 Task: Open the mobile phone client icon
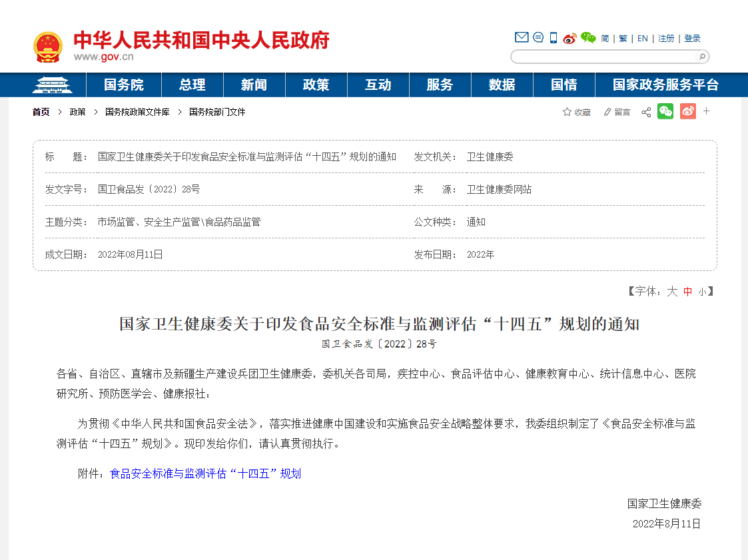554,38
